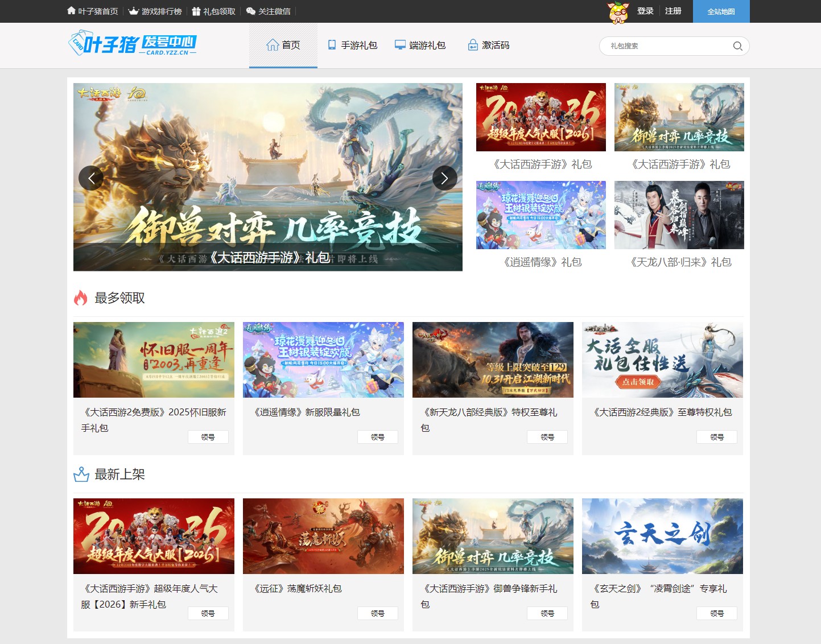Image resolution: width=821 pixels, height=644 pixels.
Task: Open the 全站地图 button
Action: click(721, 11)
